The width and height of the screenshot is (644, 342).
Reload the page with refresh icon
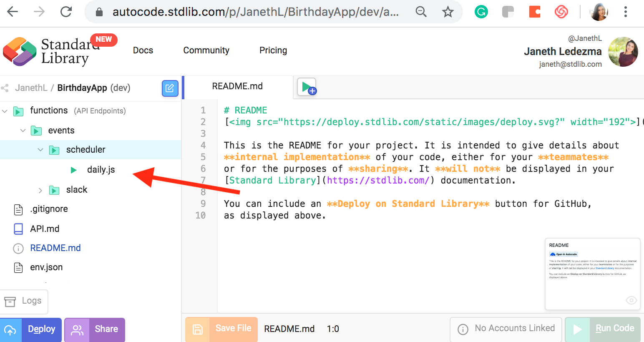[x=66, y=12]
